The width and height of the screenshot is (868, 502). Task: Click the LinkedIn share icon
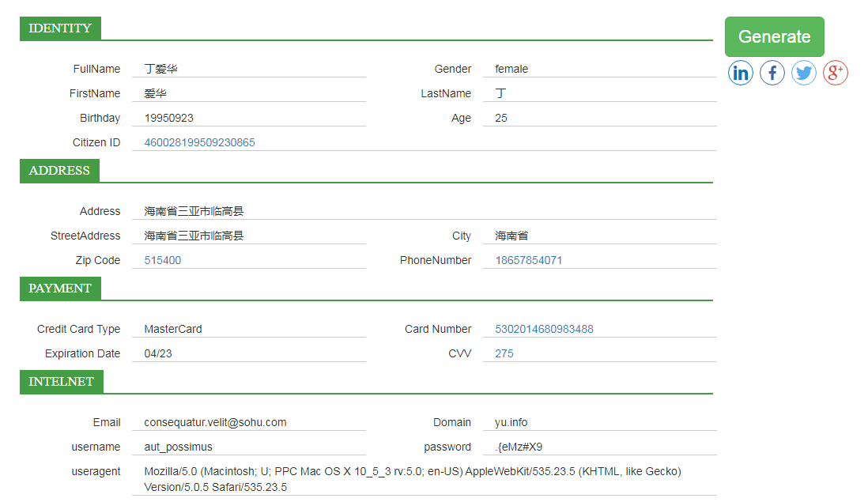click(x=741, y=74)
